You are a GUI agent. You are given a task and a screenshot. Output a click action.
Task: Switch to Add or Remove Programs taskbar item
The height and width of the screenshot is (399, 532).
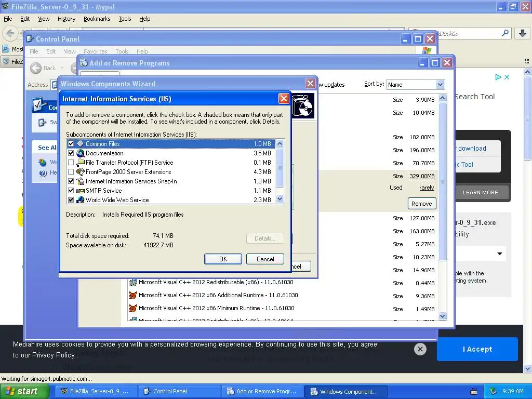(262, 392)
